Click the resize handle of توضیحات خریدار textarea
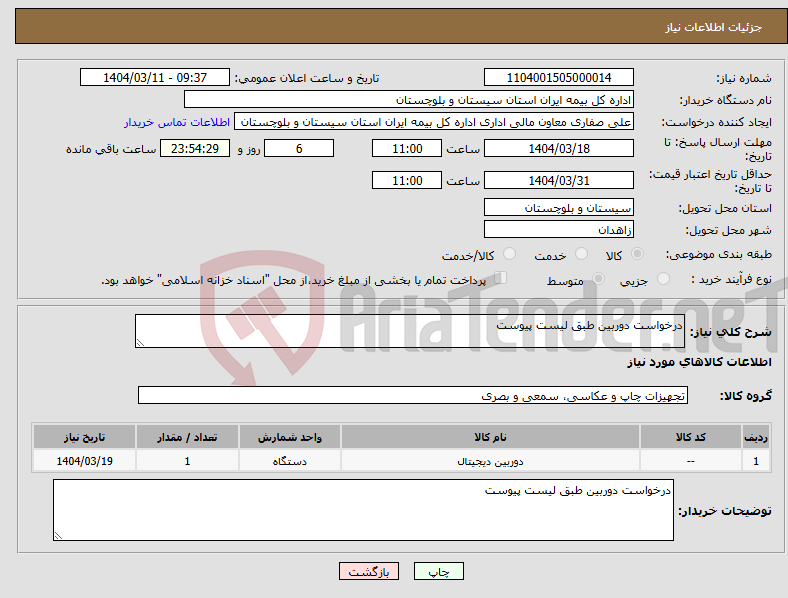 point(58,536)
